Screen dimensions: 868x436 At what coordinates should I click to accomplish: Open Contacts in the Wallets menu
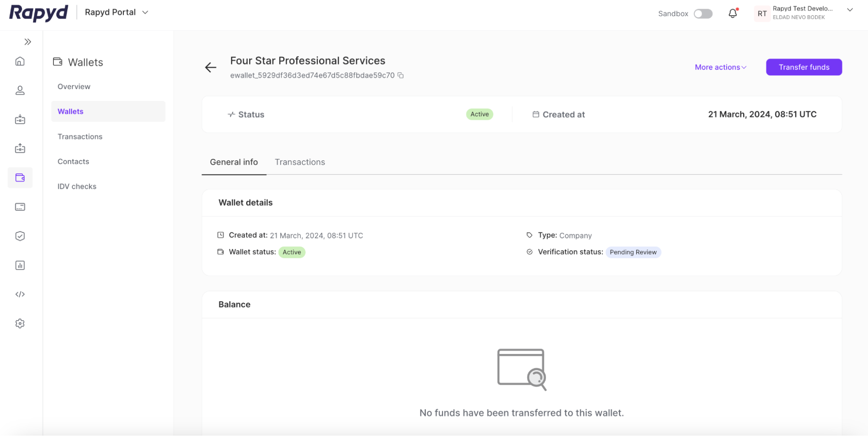pyautogui.click(x=73, y=162)
